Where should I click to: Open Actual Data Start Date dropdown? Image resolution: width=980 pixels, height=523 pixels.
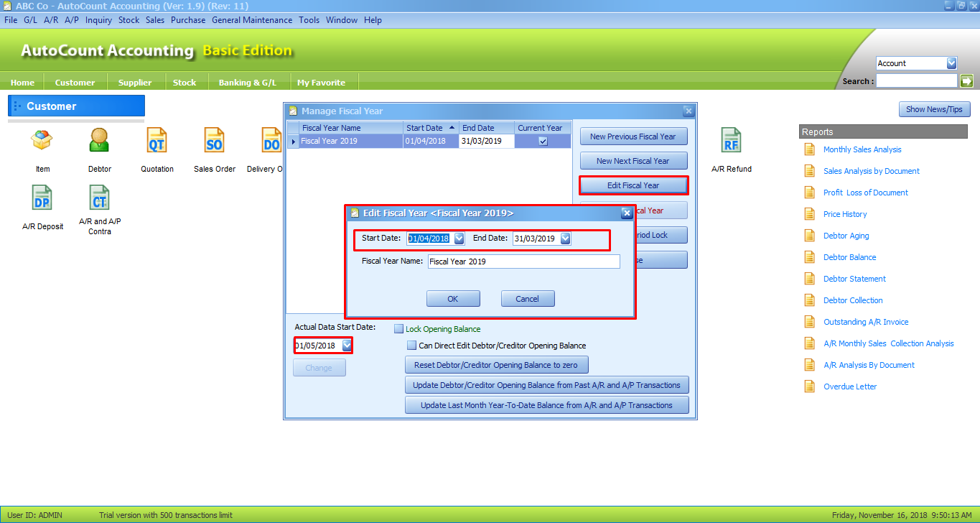coord(347,346)
